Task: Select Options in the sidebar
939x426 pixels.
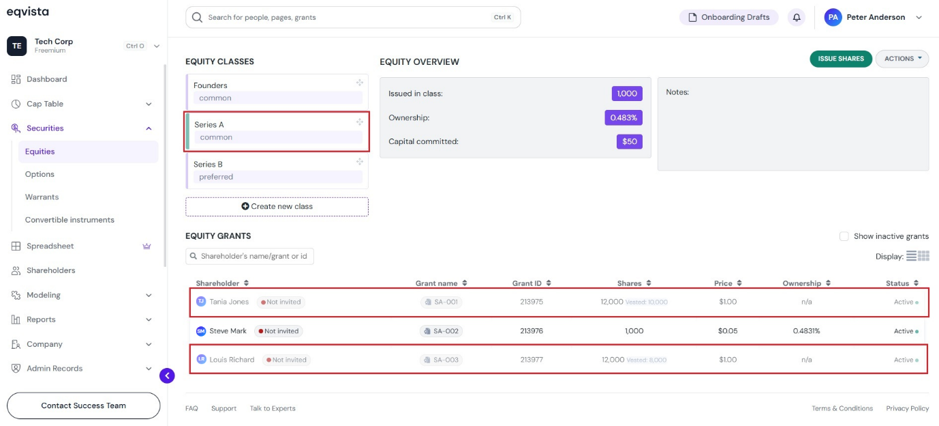Action: [40, 174]
